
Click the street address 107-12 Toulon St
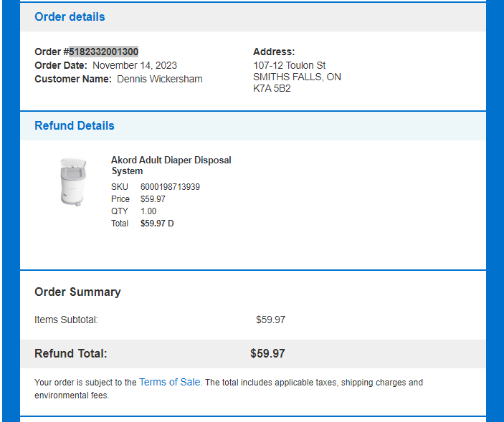click(x=290, y=65)
